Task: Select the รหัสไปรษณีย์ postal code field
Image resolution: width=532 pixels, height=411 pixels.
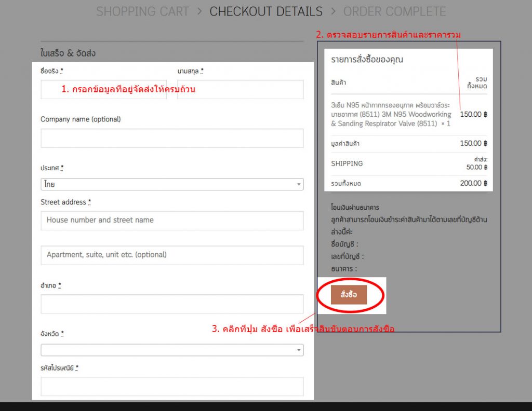Action: click(x=172, y=386)
